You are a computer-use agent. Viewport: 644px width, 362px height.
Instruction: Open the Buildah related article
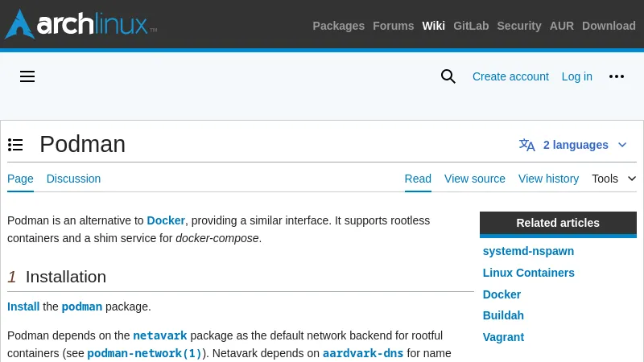pyautogui.click(x=503, y=315)
